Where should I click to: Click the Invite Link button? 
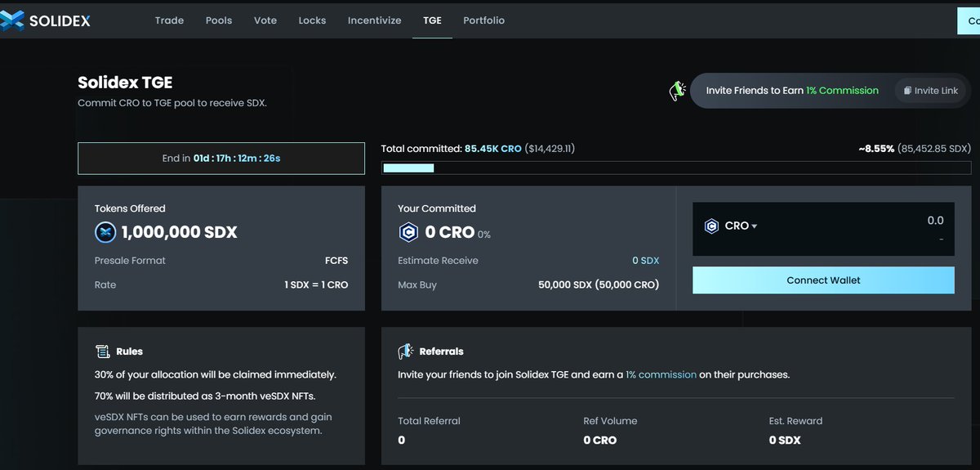coord(931,91)
